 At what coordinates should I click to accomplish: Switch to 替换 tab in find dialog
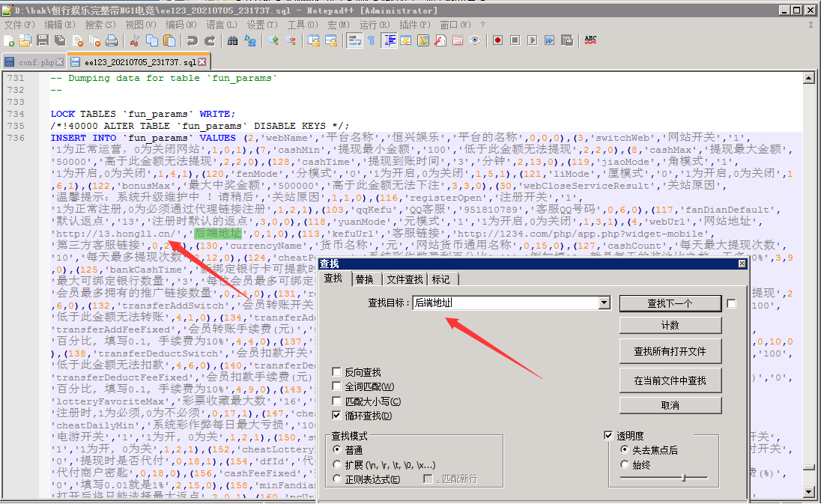[364, 279]
